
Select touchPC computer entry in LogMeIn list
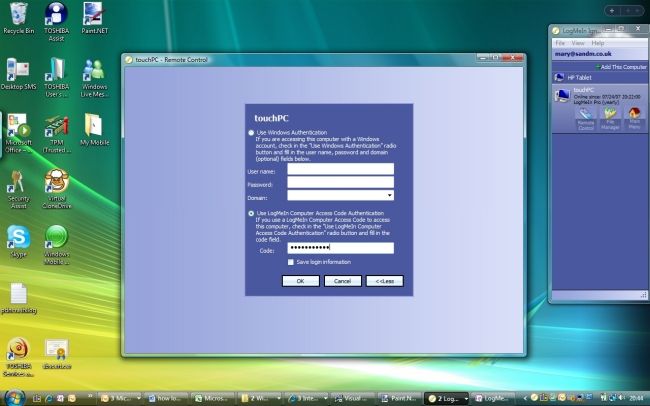point(599,96)
